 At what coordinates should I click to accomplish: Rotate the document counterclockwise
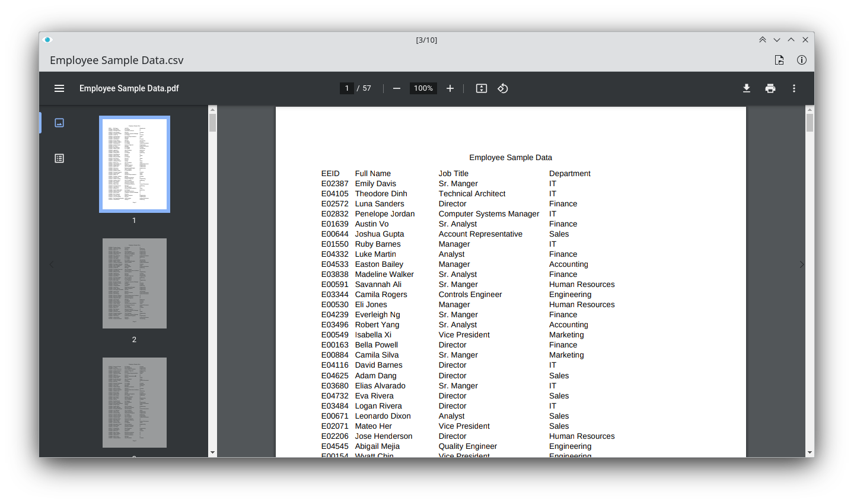coord(503,88)
